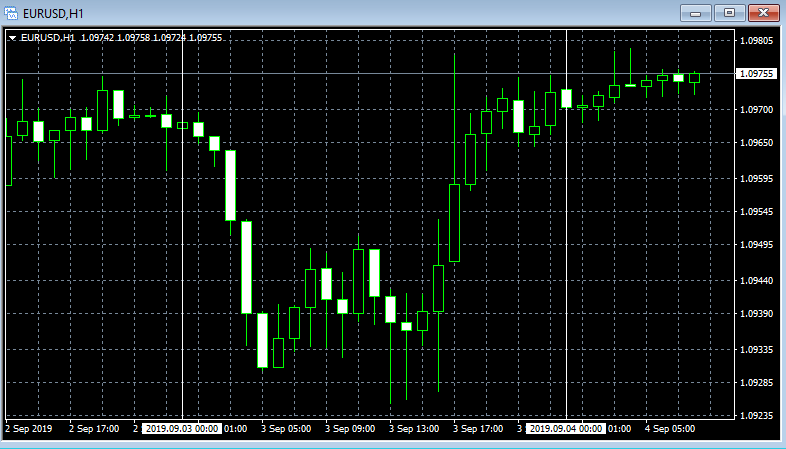Click the 2 Sep 2019 time label
Viewport: 786px width, 449px height.
[29, 428]
